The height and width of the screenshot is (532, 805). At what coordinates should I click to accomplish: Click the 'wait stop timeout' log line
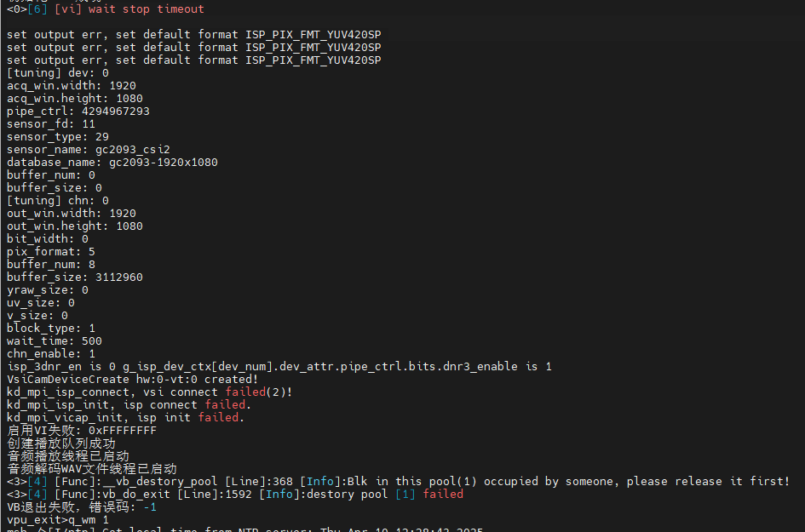coord(147,9)
